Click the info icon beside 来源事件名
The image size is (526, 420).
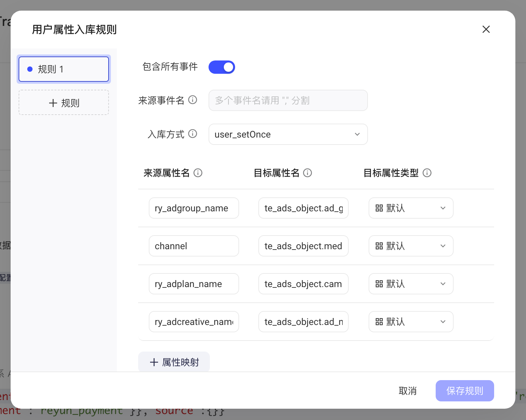[x=193, y=100]
